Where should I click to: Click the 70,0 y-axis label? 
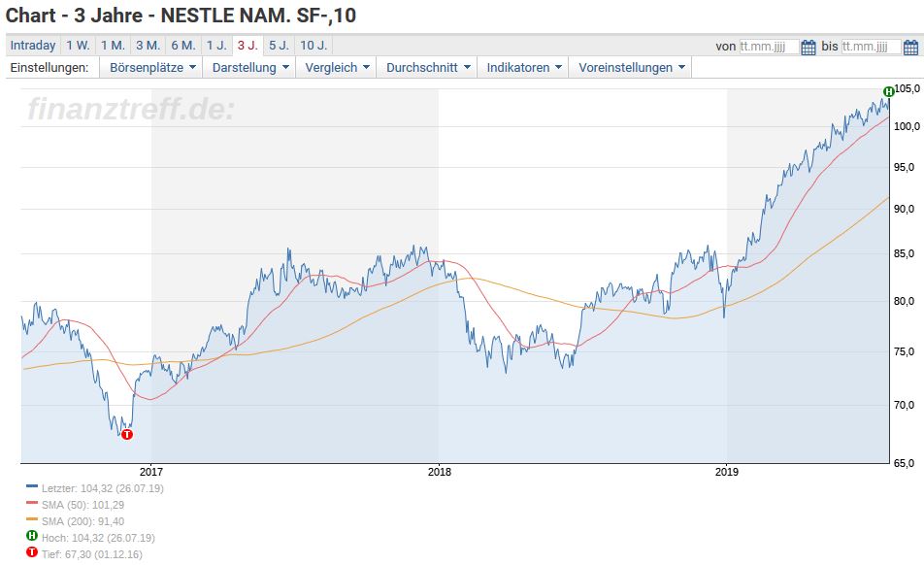905,406
